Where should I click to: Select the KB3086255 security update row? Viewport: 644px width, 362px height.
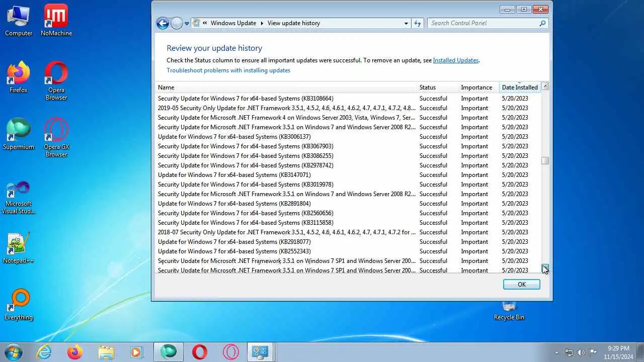[348, 156]
